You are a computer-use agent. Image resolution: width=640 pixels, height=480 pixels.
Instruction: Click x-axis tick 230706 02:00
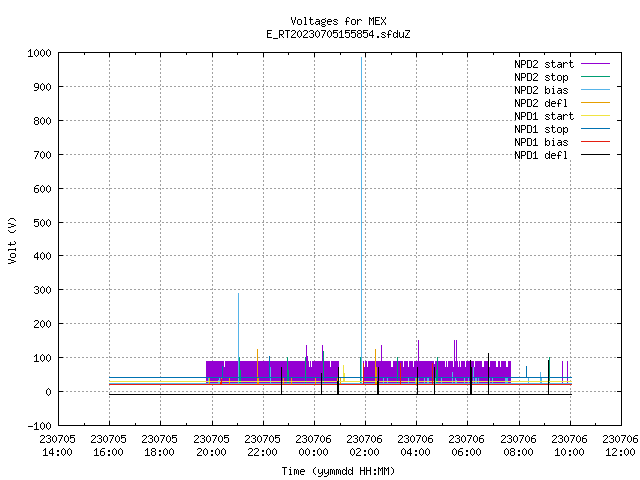(364, 446)
